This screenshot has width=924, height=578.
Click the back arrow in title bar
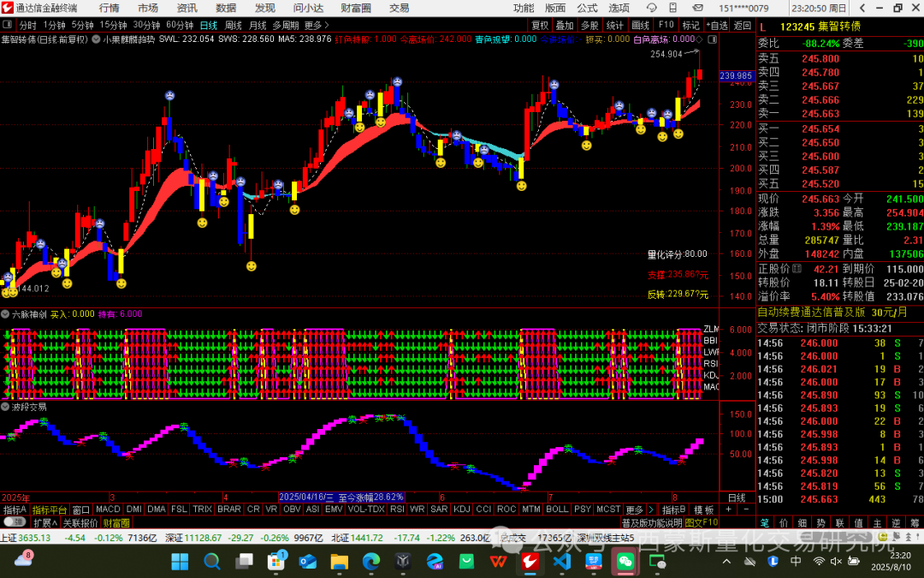tap(862, 8)
